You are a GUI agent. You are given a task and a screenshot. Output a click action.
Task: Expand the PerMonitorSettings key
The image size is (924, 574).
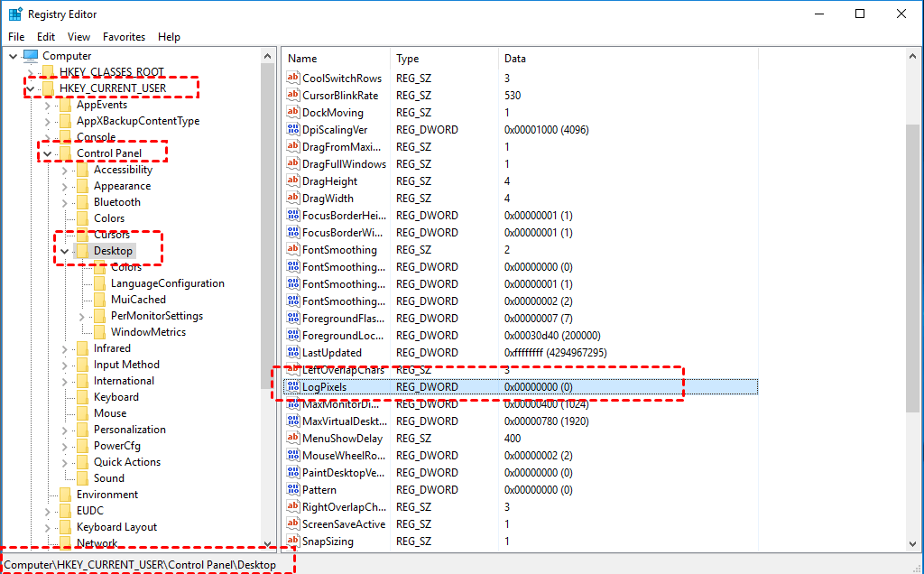tap(82, 316)
